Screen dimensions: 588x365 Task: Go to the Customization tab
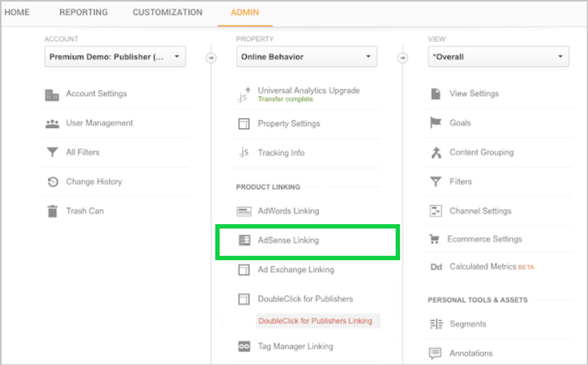pyautogui.click(x=167, y=12)
